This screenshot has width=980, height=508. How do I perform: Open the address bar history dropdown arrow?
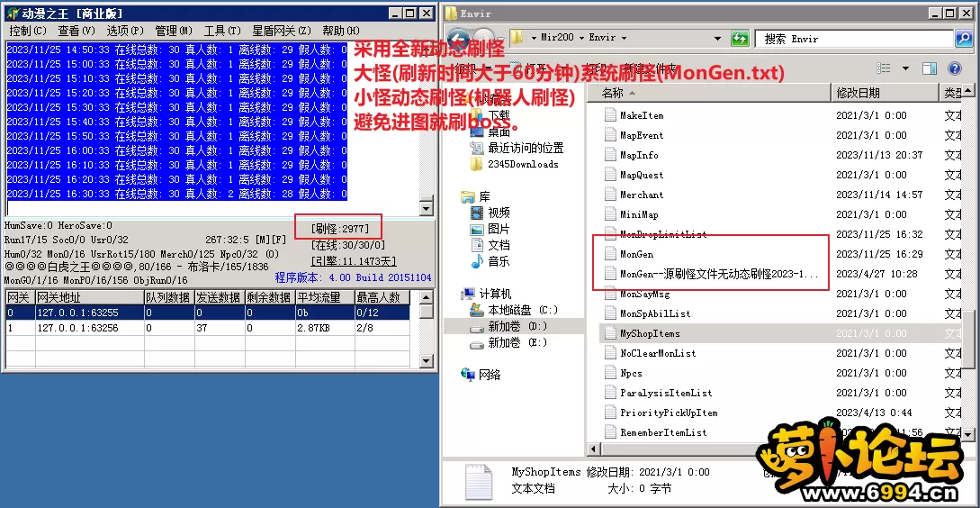717,38
